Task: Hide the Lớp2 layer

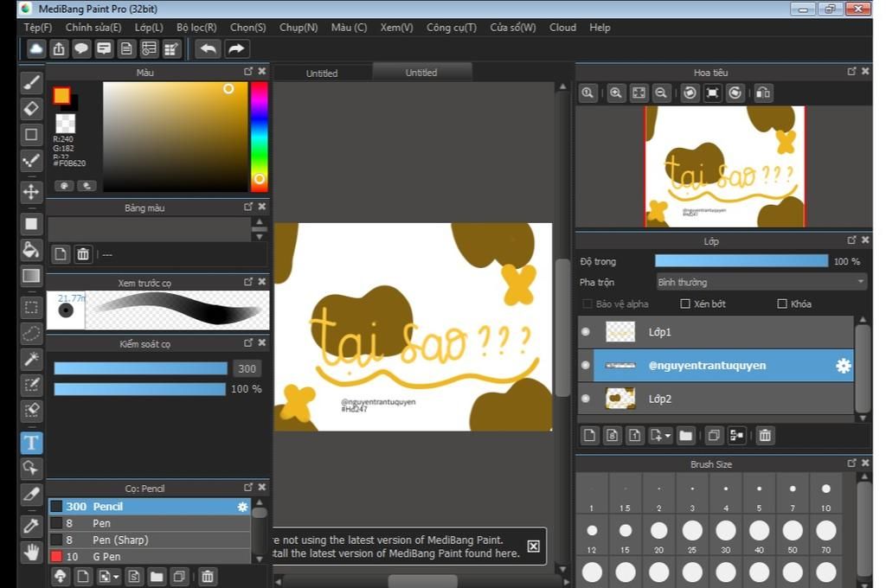Action: 586,399
